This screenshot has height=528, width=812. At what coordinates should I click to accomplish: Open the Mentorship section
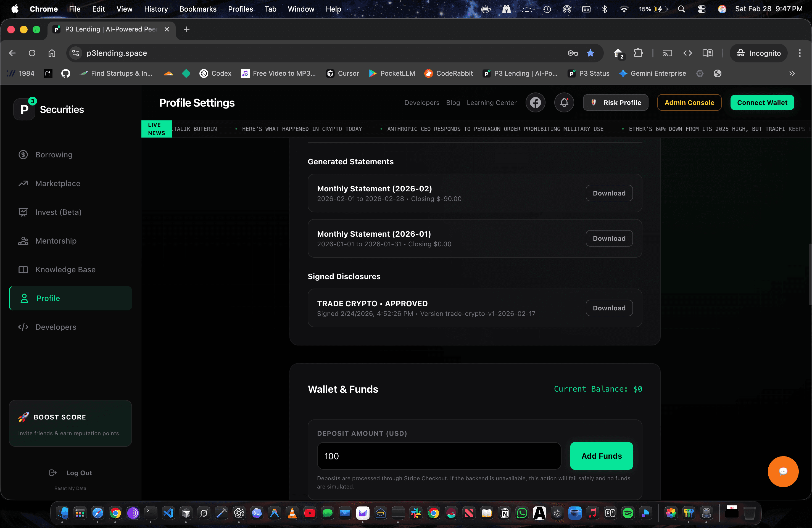(56, 241)
